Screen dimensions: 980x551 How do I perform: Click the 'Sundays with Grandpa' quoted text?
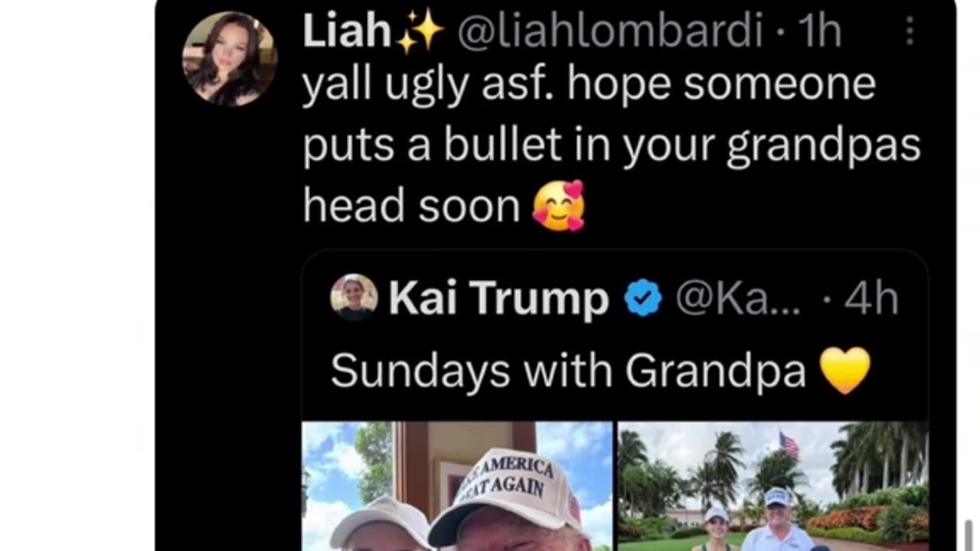point(568,371)
